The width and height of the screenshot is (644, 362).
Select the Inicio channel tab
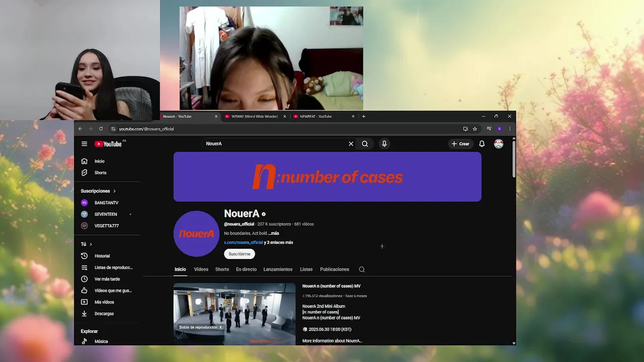click(180, 269)
